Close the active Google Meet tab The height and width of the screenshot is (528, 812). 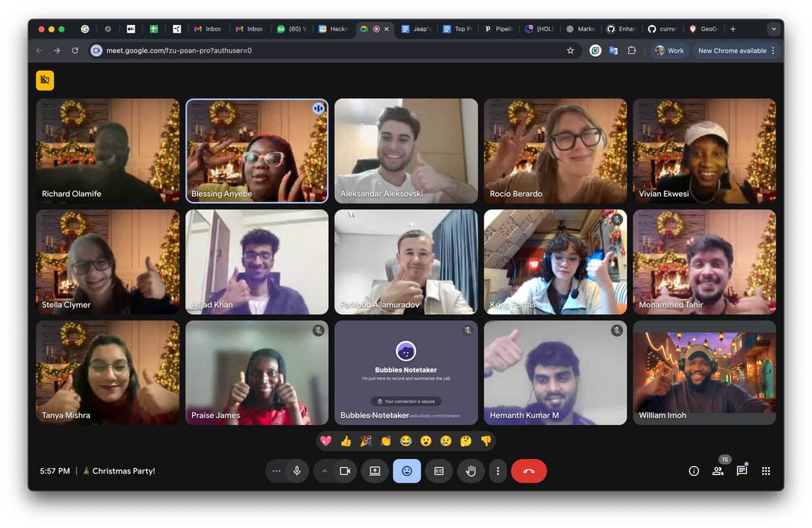386,29
